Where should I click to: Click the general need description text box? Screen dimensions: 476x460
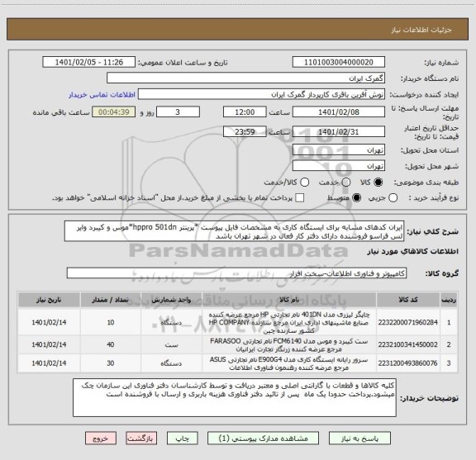(234, 231)
